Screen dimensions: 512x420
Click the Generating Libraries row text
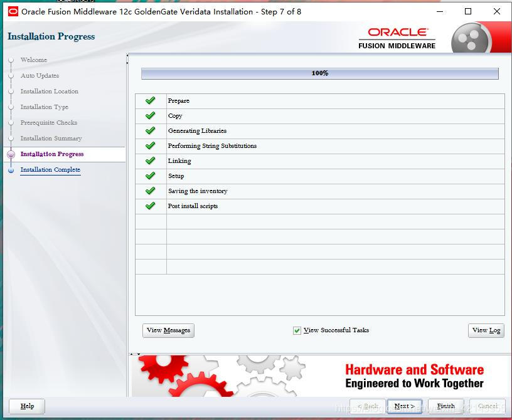click(x=197, y=131)
